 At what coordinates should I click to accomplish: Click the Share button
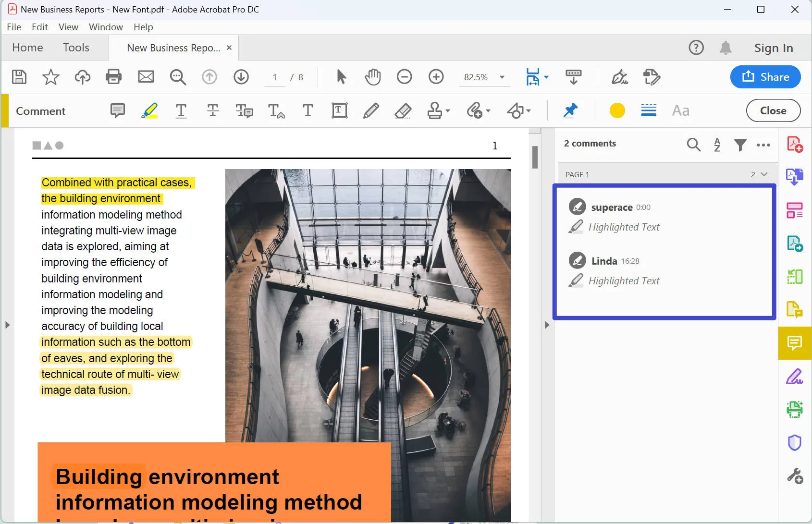765,77
